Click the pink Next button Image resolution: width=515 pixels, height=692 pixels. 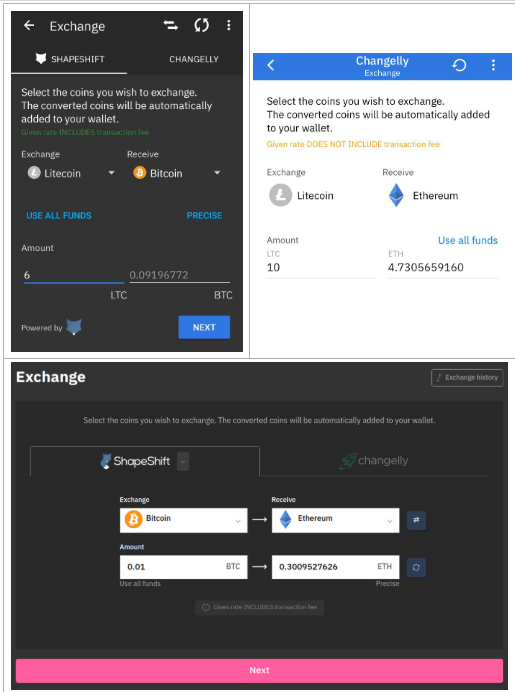(259, 670)
